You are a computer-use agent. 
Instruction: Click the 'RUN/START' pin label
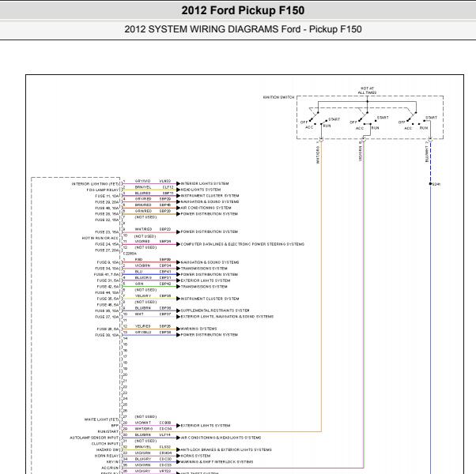(108, 431)
